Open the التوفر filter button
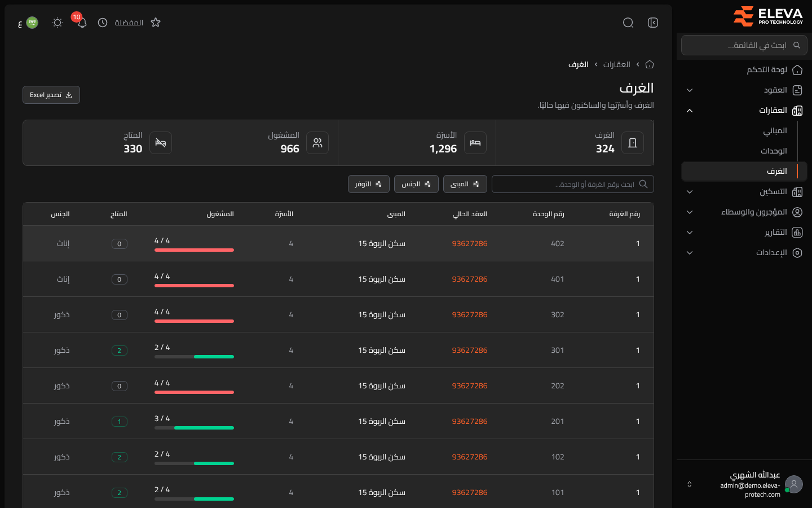 tap(369, 184)
